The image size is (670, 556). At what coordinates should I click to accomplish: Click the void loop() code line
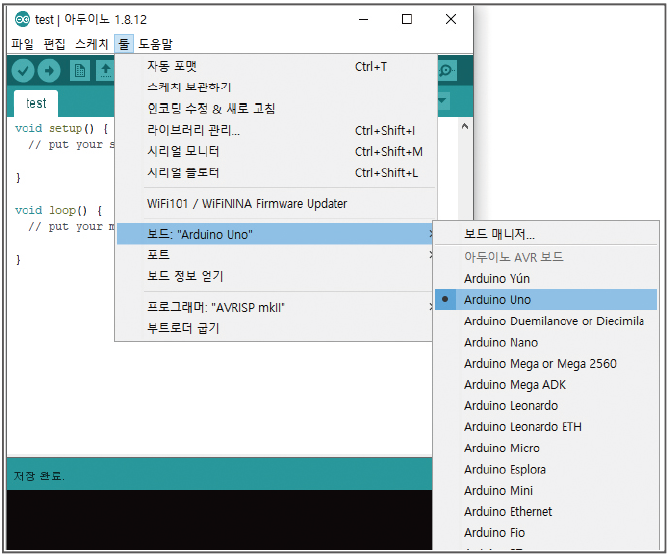coord(59,210)
